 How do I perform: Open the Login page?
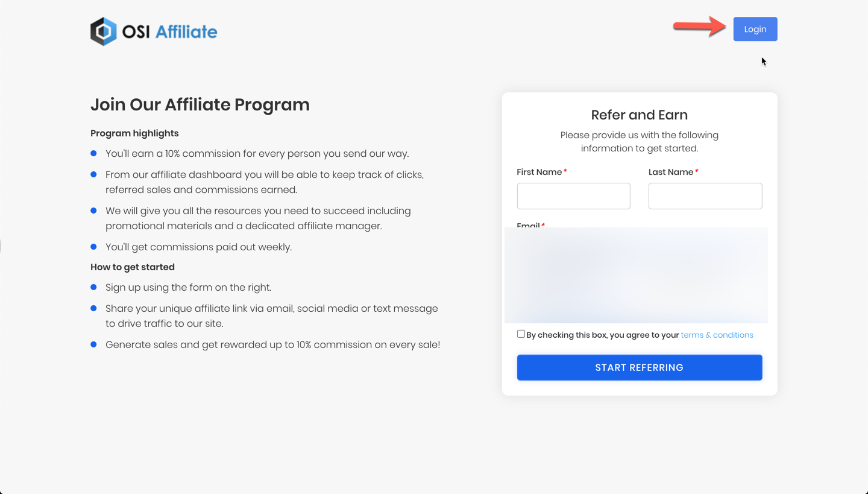click(755, 28)
